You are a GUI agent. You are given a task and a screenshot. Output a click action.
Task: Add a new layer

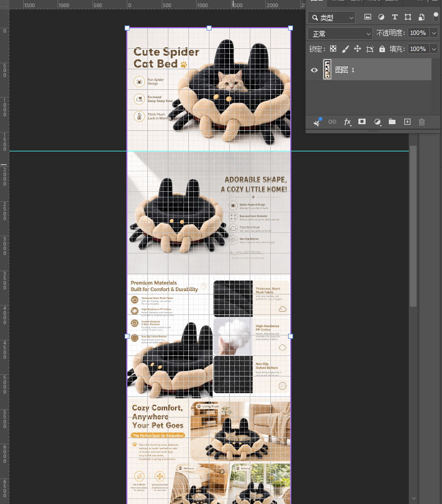(x=407, y=121)
